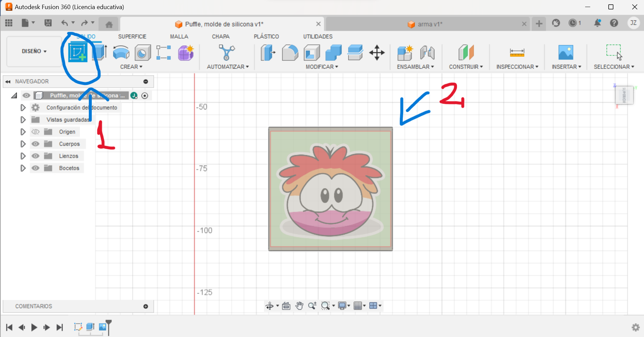Click the Undo arrow

65,23
